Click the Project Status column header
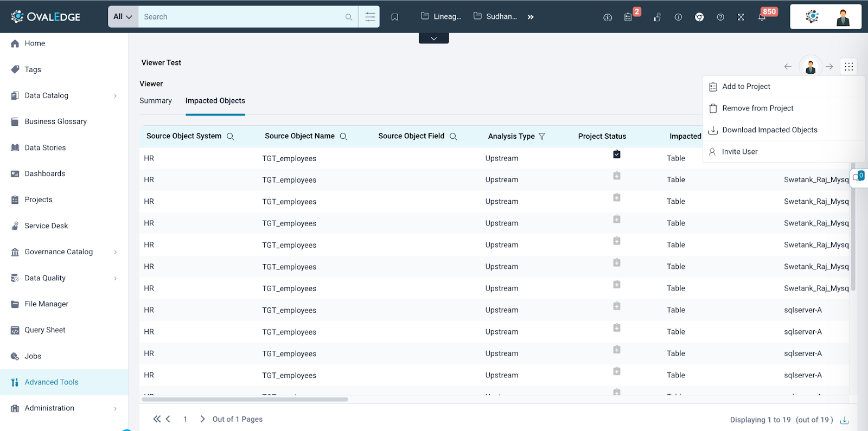868x431 pixels. [x=602, y=137]
